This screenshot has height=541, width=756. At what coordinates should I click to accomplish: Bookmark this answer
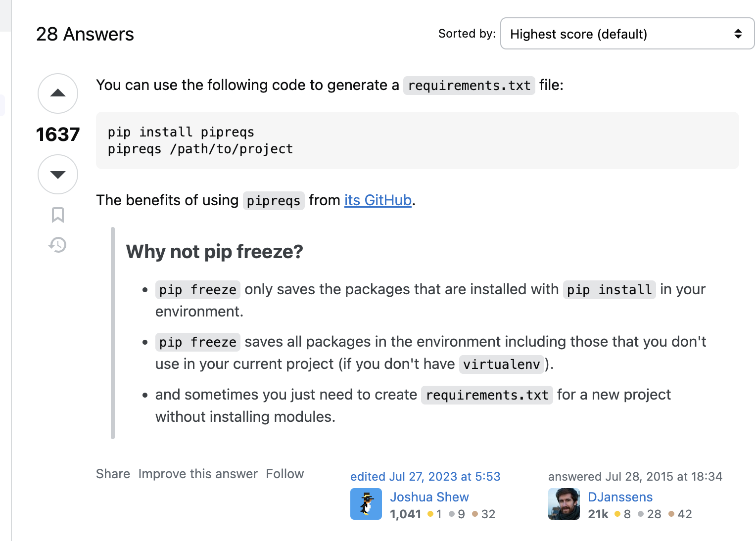[58, 215]
